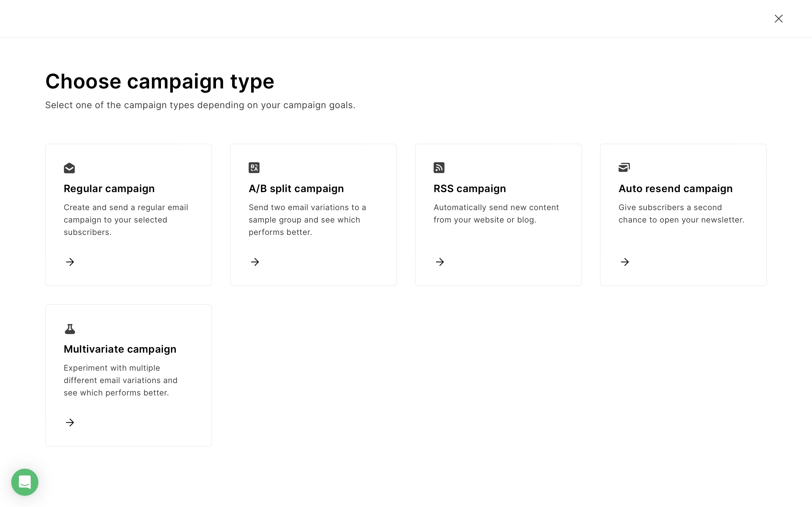This screenshot has height=507, width=812.
Task: Close the campaign type chooser
Action: pyautogui.click(x=778, y=18)
